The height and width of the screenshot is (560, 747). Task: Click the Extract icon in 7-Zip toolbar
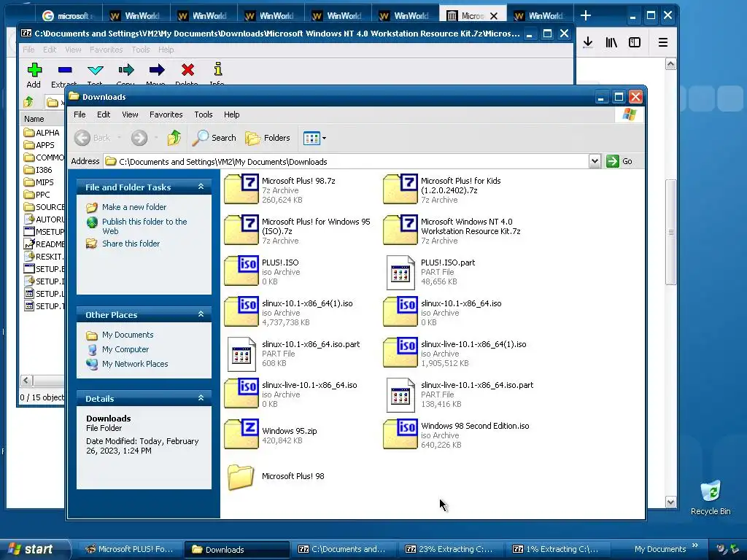pos(65,70)
